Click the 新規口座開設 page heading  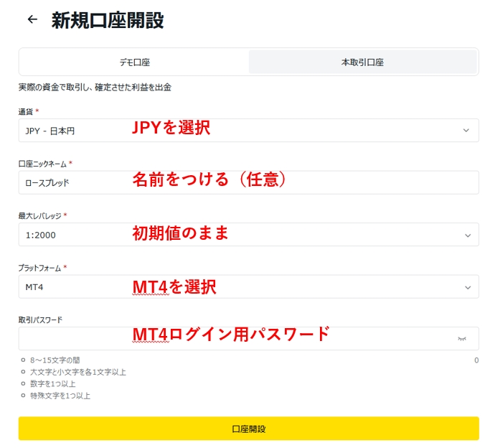point(108,20)
